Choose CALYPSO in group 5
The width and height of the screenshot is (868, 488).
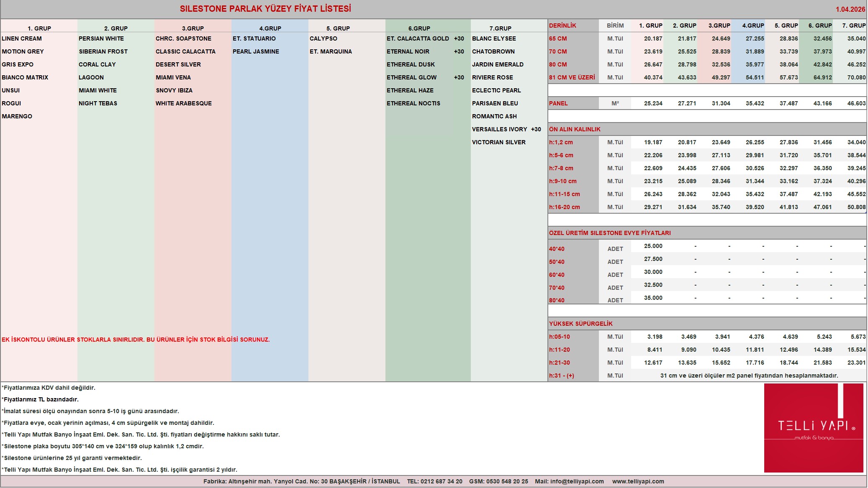[x=324, y=38]
